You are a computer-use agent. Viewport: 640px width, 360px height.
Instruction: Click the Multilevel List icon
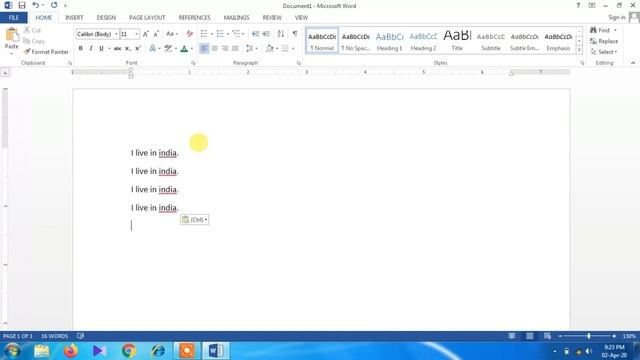236,34
